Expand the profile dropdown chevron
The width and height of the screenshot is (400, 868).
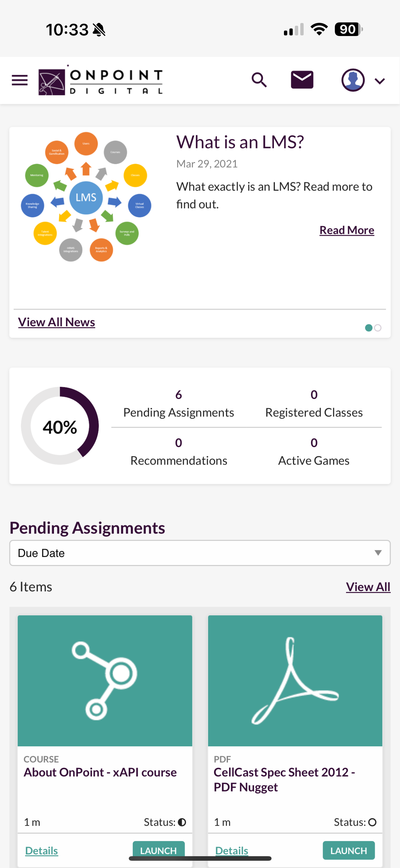click(x=380, y=81)
